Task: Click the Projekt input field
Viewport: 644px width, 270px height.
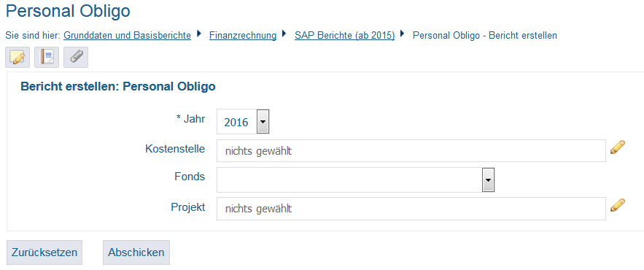Action: click(411, 209)
